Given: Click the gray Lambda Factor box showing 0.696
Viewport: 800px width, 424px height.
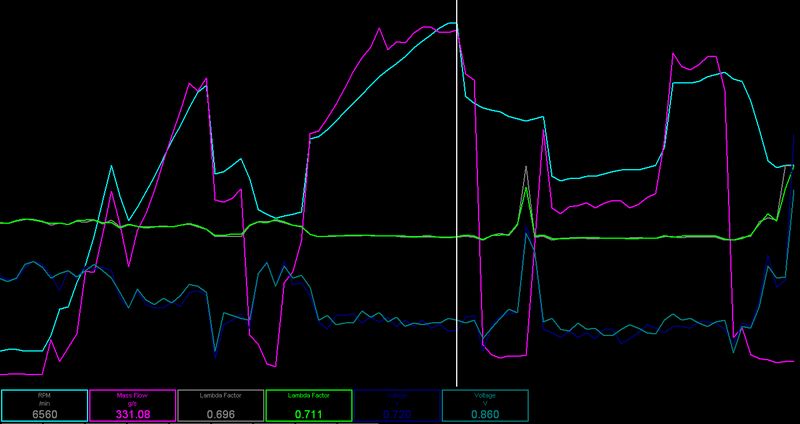Looking at the screenshot, I should click(218, 405).
